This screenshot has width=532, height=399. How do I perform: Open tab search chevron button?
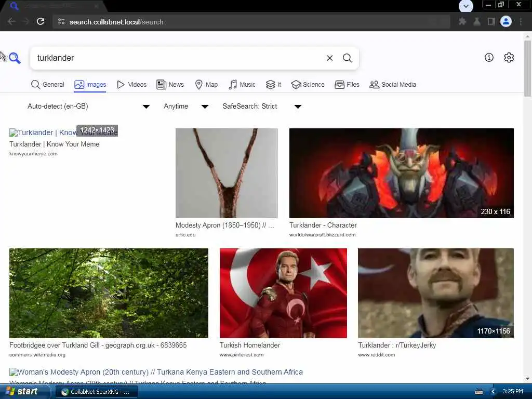[466, 6]
